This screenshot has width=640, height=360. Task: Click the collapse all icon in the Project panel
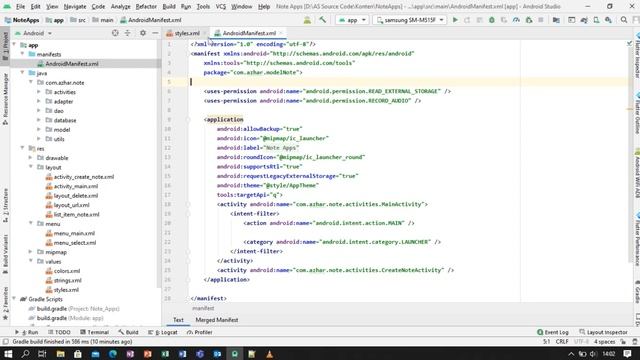click(127, 33)
